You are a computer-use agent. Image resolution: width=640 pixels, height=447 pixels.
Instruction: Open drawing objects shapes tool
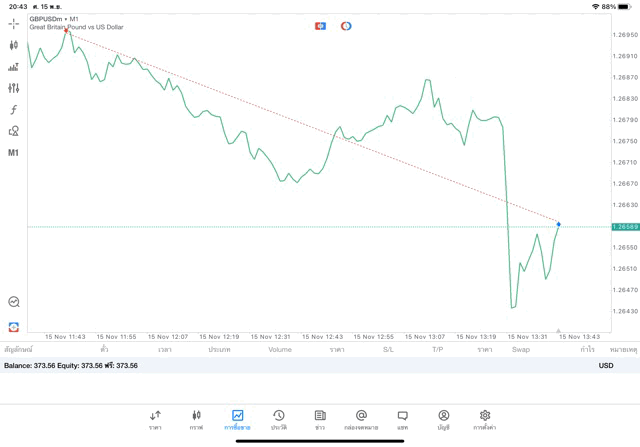[x=14, y=131]
